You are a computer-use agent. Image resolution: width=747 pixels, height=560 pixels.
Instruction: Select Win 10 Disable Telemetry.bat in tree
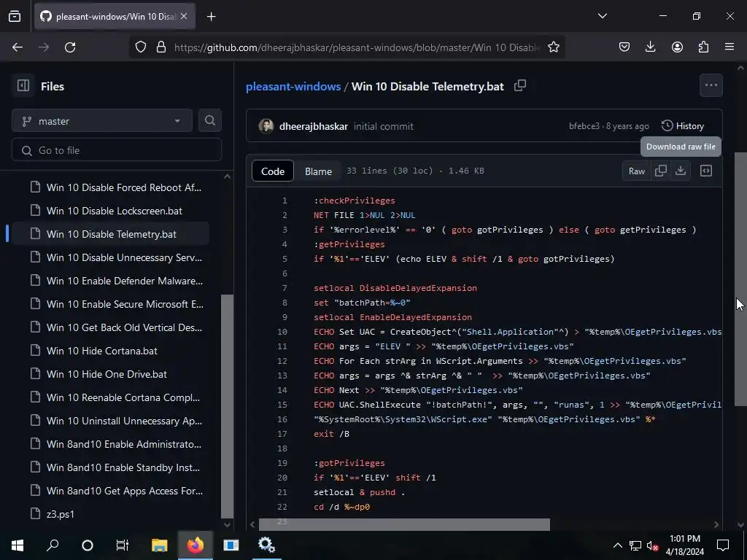pos(111,234)
